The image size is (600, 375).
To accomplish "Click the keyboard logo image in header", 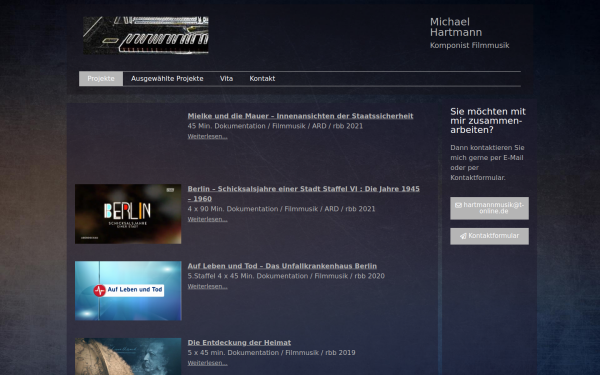I will point(146,35).
